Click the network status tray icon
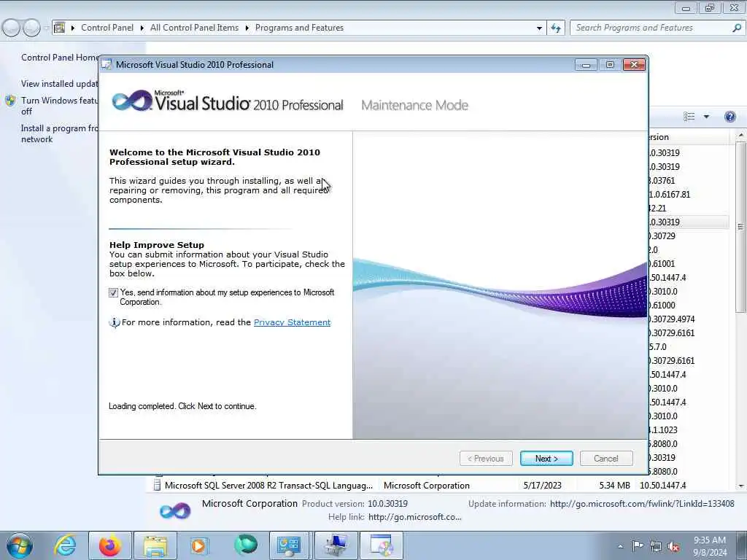The width and height of the screenshot is (747, 560). [656, 546]
